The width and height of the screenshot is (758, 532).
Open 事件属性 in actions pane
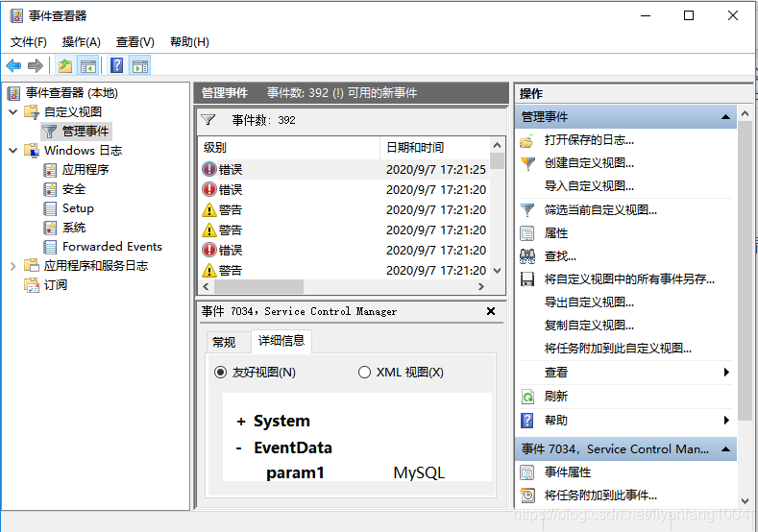tap(568, 472)
